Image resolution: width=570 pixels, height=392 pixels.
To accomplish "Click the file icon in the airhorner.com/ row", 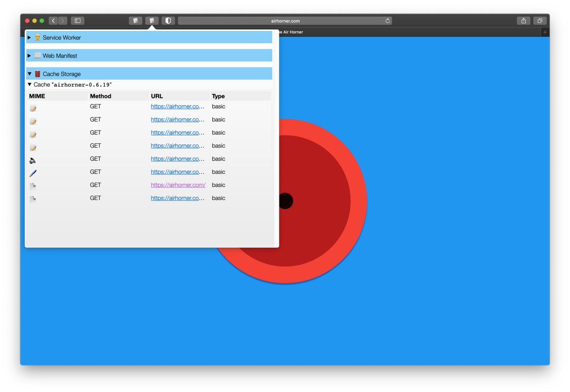I will tap(33, 187).
